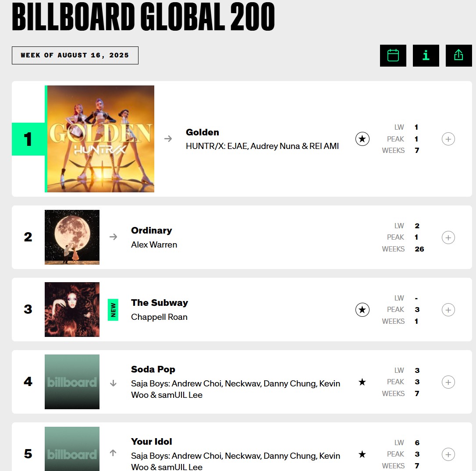Screen dimensions: 476x471
Task: Expand Soda Pop row plus button
Action: (448, 382)
